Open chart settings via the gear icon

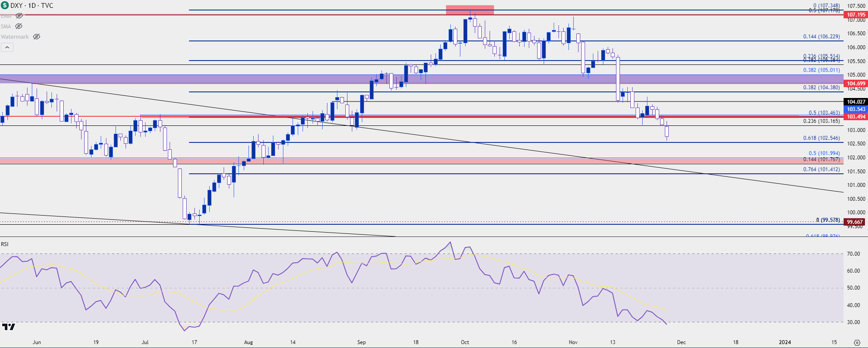coord(857,342)
